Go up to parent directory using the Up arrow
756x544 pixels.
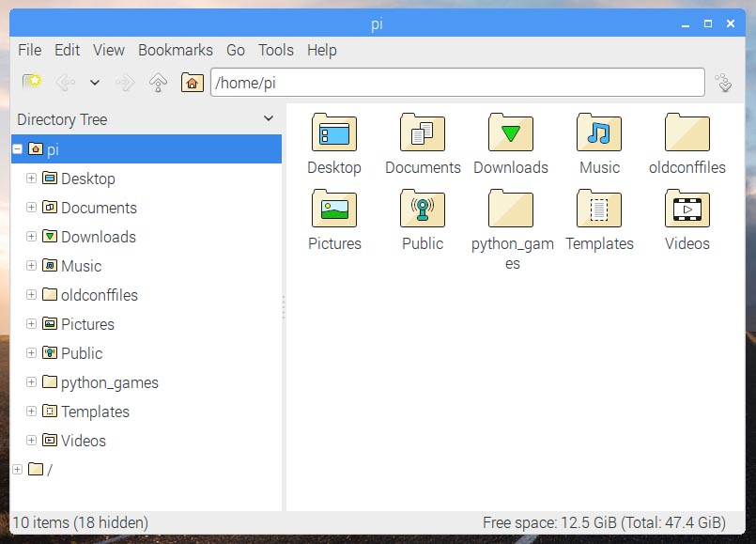tap(158, 82)
